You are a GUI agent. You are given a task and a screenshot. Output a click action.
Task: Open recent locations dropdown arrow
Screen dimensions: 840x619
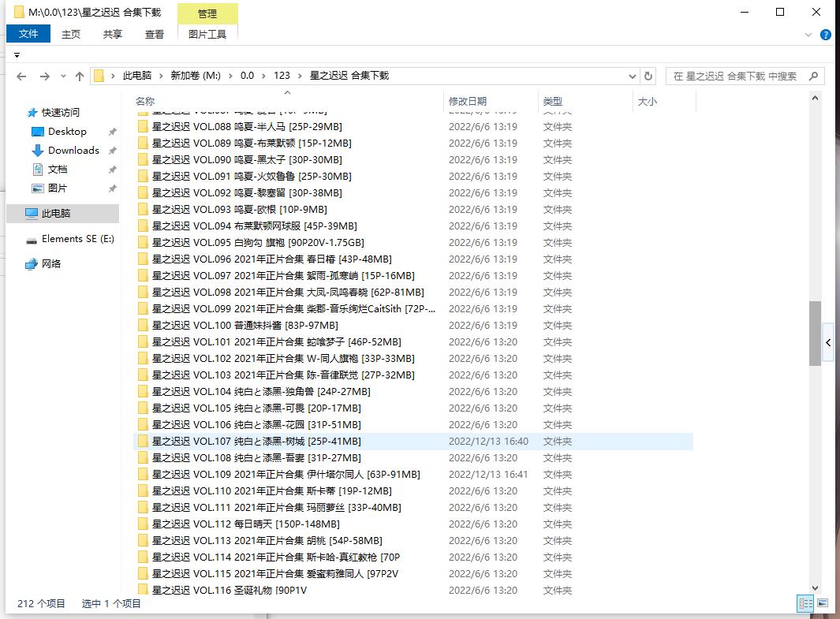pyautogui.click(x=62, y=76)
